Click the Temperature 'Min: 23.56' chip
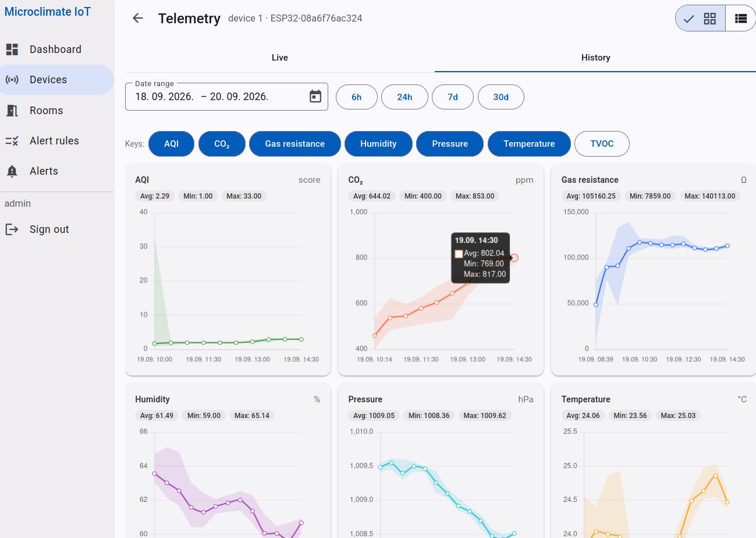The width and height of the screenshot is (756, 538). [x=631, y=416]
